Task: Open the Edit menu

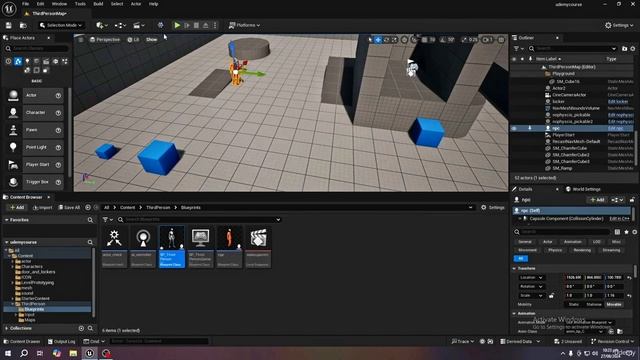Action: [40, 4]
